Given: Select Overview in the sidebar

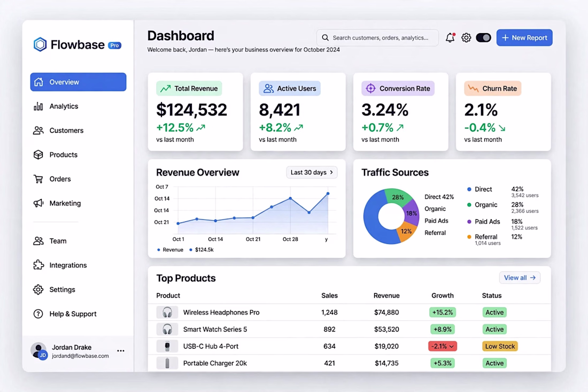Looking at the screenshot, I should pyautogui.click(x=78, y=82).
